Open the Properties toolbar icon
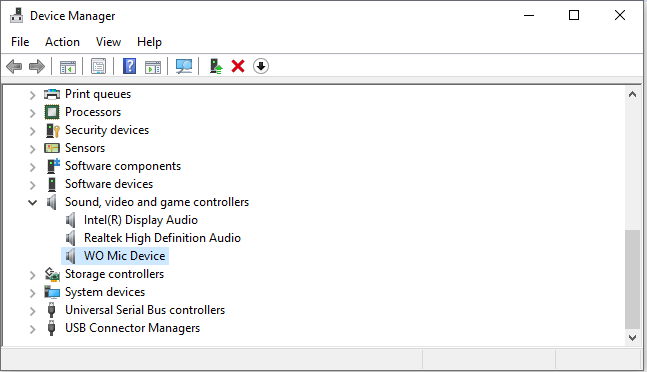The height and width of the screenshot is (372, 647). [98, 66]
